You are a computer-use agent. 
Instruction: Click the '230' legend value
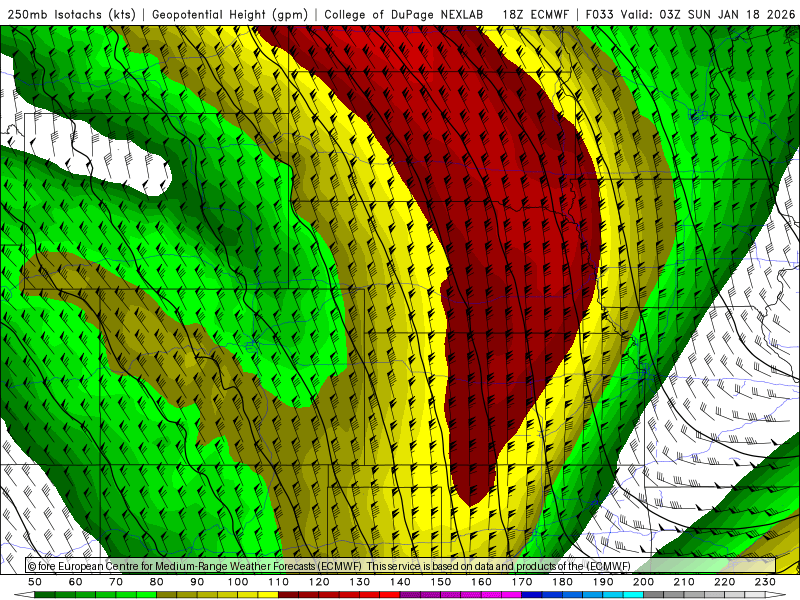(766, 582)
